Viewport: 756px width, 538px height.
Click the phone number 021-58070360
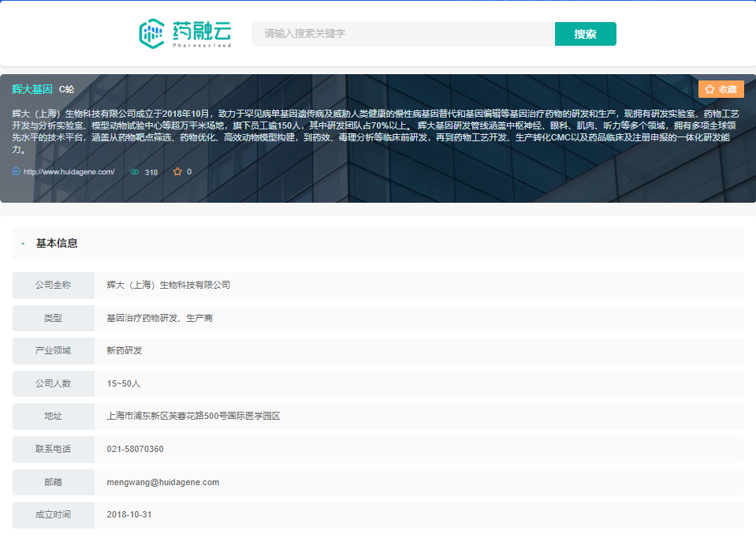[135, 449]
